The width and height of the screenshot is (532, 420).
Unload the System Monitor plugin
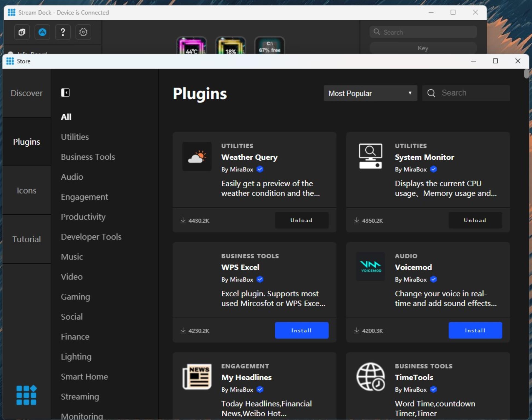point(475,220)
